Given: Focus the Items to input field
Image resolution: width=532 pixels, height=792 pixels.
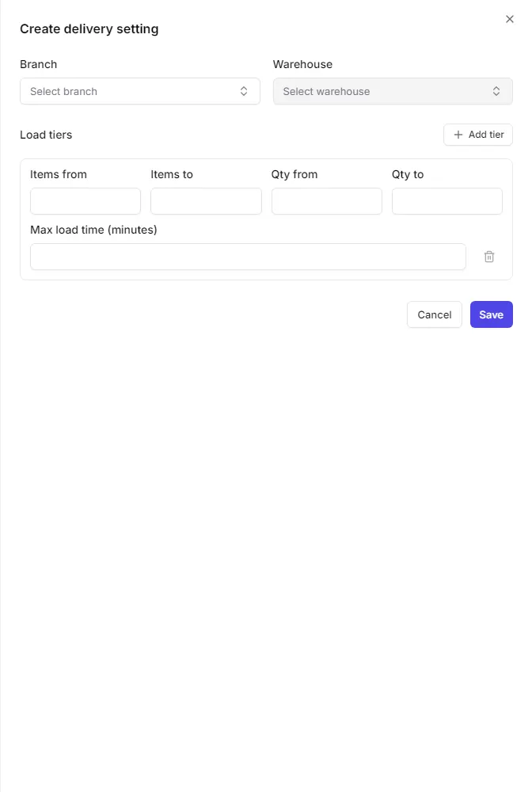Looking at the screenshot, I should click(x=206, y=201).
